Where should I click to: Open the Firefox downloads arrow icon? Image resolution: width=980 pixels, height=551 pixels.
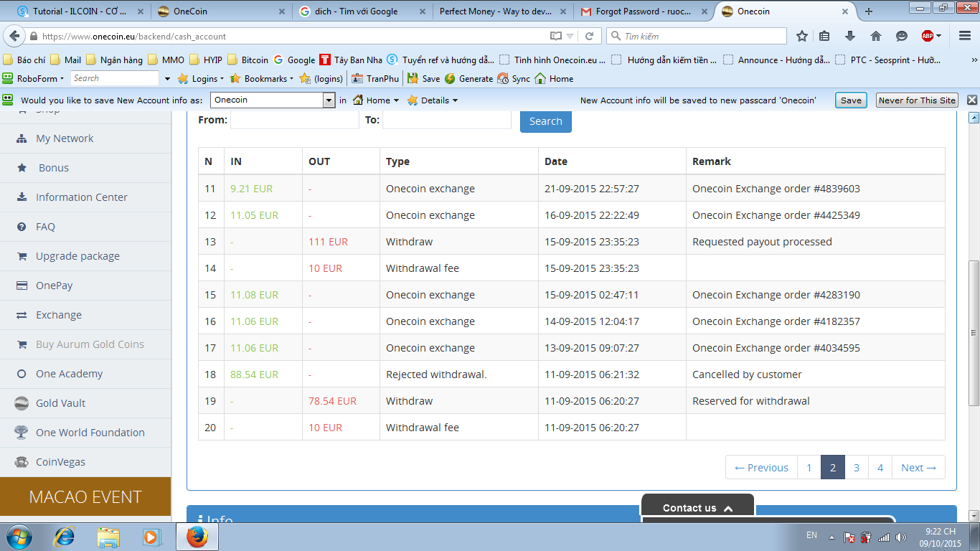click(x=850, y=36)
